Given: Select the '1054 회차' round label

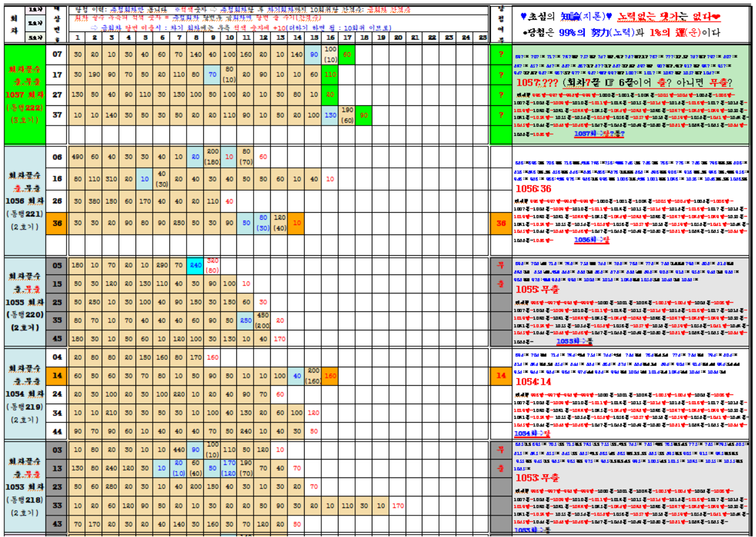Looking at the screenshot, I should 23,393.
